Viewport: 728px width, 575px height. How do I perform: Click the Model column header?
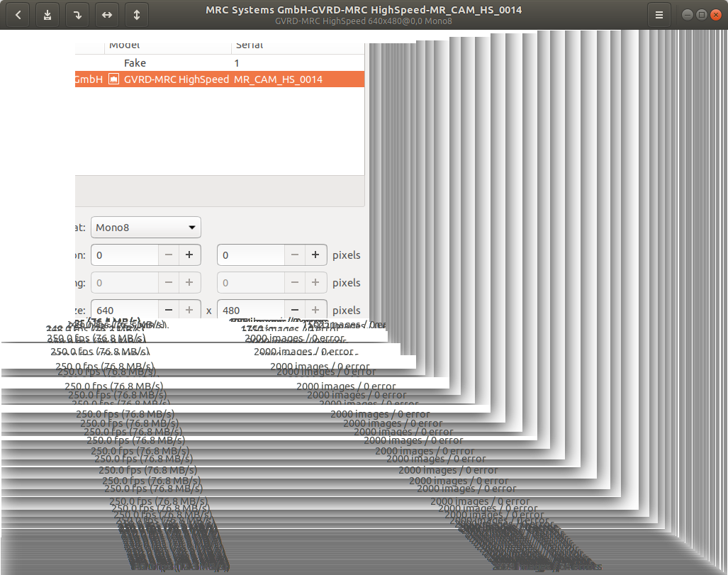[x=124, y=44]
